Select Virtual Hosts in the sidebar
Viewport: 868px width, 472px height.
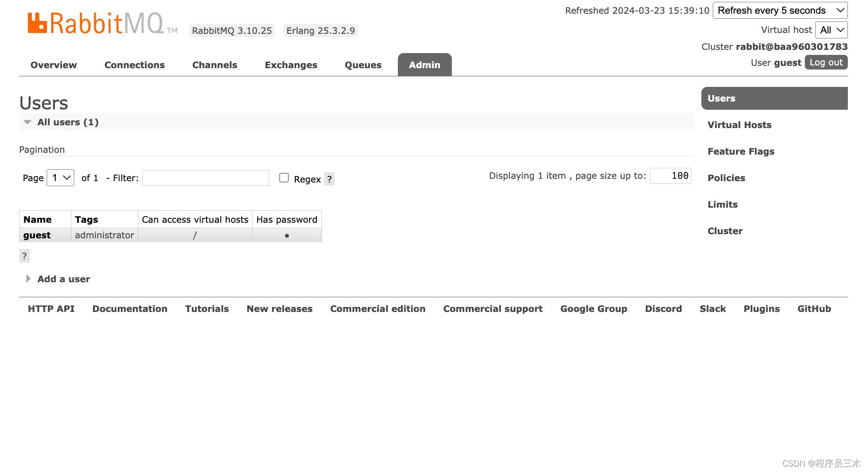click(739, 124)
